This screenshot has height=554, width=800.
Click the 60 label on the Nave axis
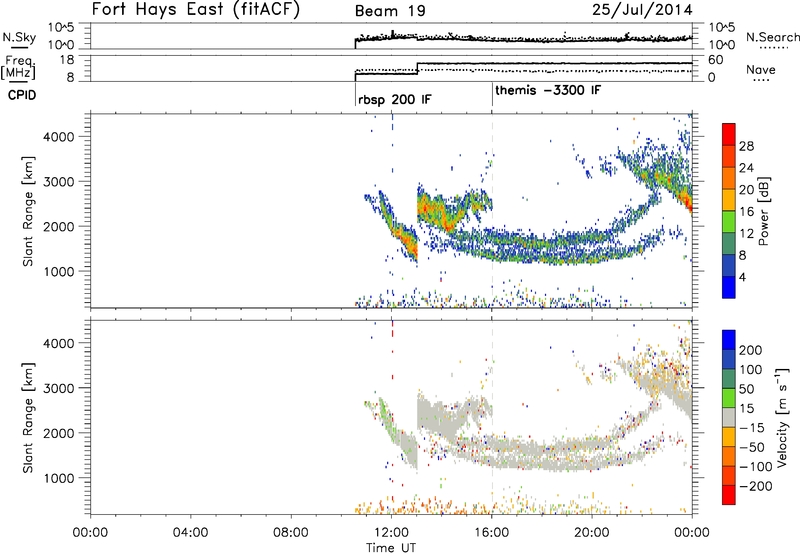pos(715,60)
